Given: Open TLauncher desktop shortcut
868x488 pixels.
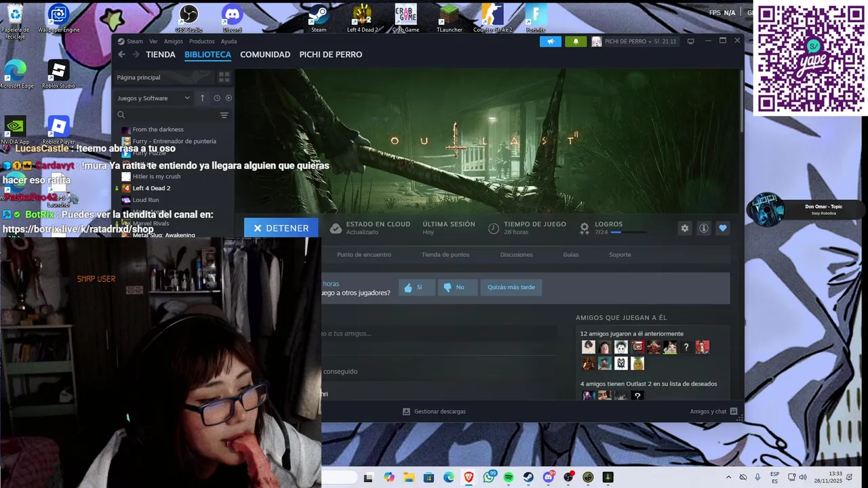Looking at the screenshot, I should [449, 19].
